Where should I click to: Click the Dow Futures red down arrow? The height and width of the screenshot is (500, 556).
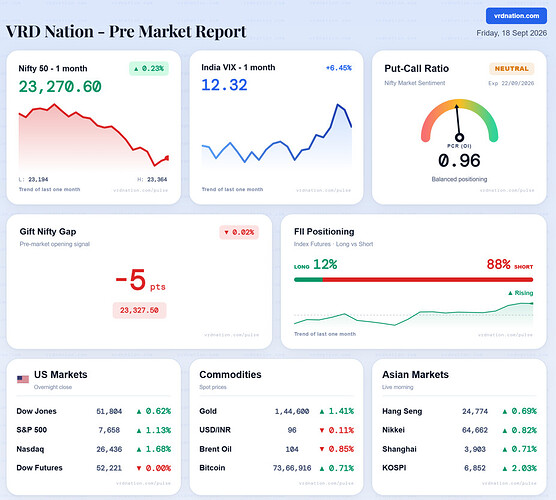point(139,468)
